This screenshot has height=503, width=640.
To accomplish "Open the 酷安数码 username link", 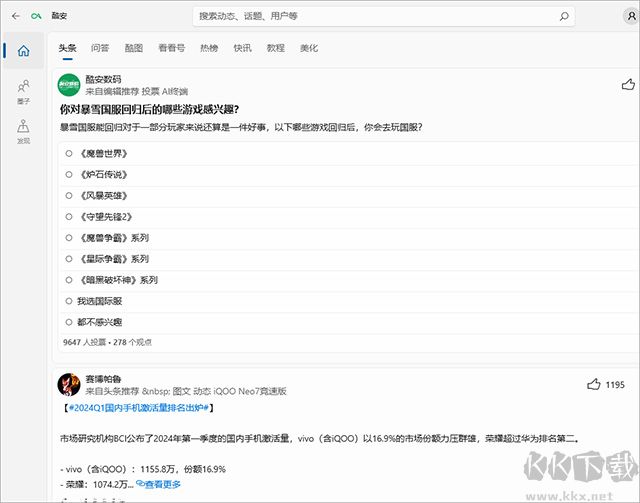I will 103,79.
